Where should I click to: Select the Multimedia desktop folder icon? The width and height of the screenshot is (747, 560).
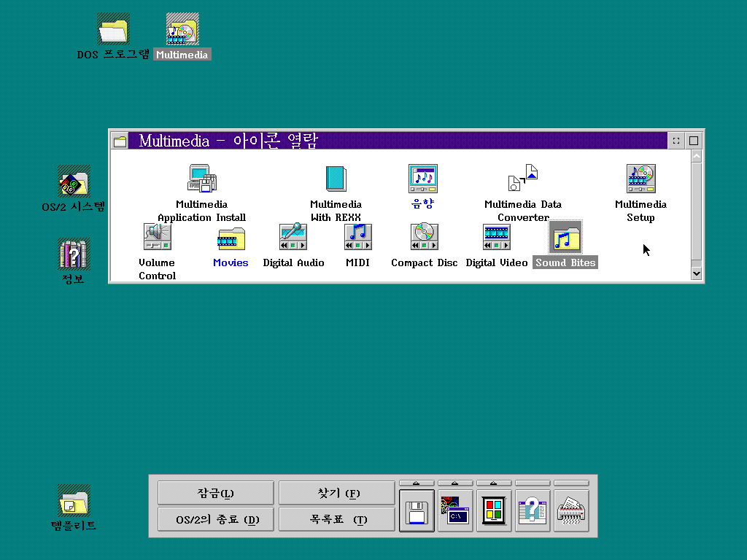click(x=182, y=29)
